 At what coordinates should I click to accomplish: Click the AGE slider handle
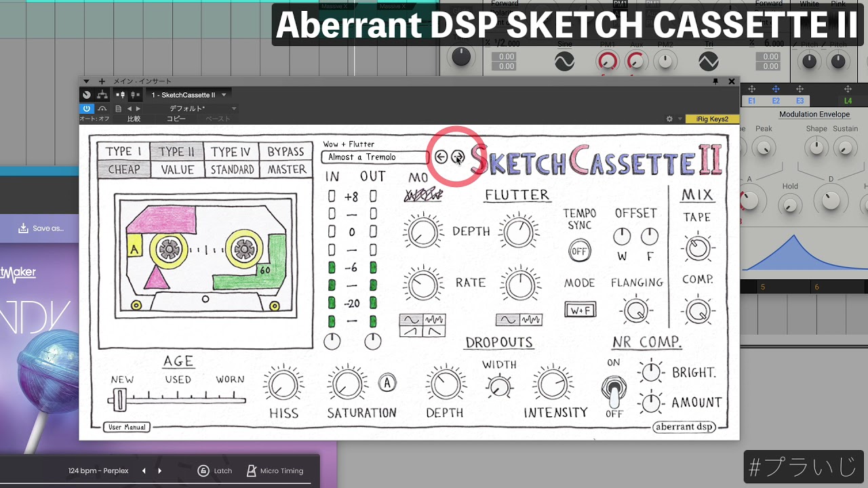tap(119, 400)
